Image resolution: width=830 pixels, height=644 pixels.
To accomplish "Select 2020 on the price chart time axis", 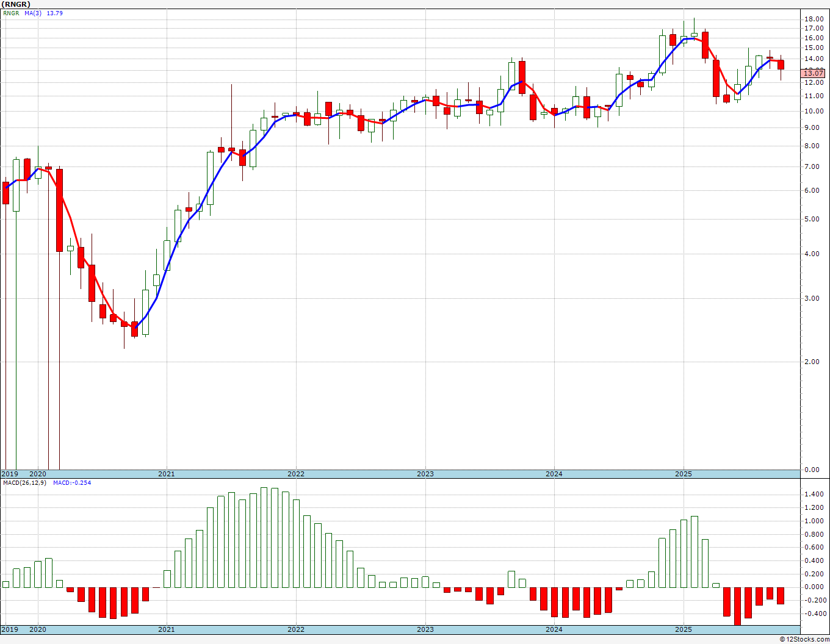I will 38,474.
